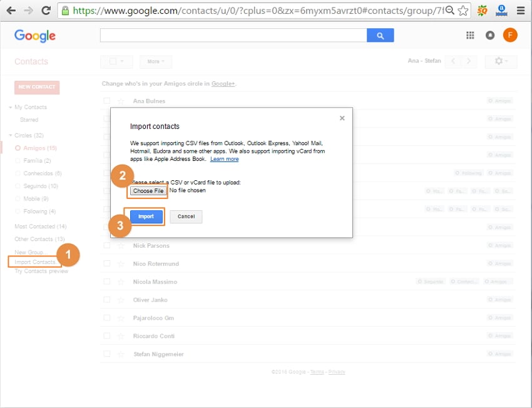Screen dimensions: 532x408
Task: Open the Learn more link
Action: click(x=224, y=159)
